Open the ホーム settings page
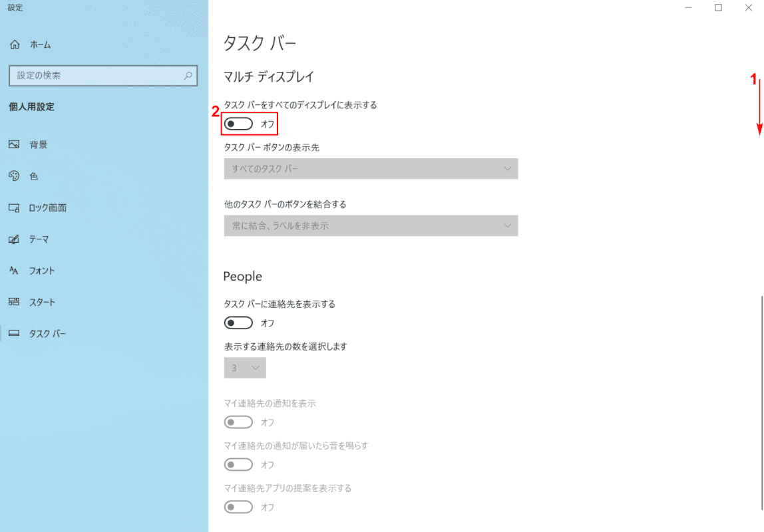 [41, 45]
